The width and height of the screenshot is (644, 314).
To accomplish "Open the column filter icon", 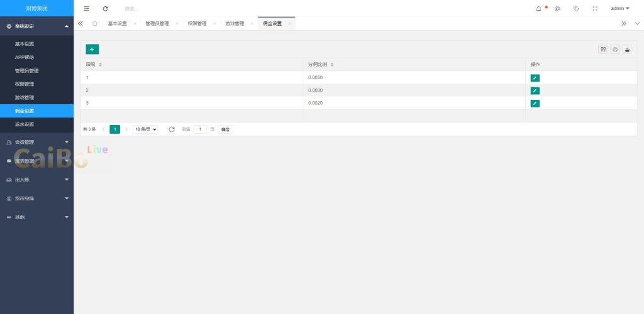I will click(603, 50).
